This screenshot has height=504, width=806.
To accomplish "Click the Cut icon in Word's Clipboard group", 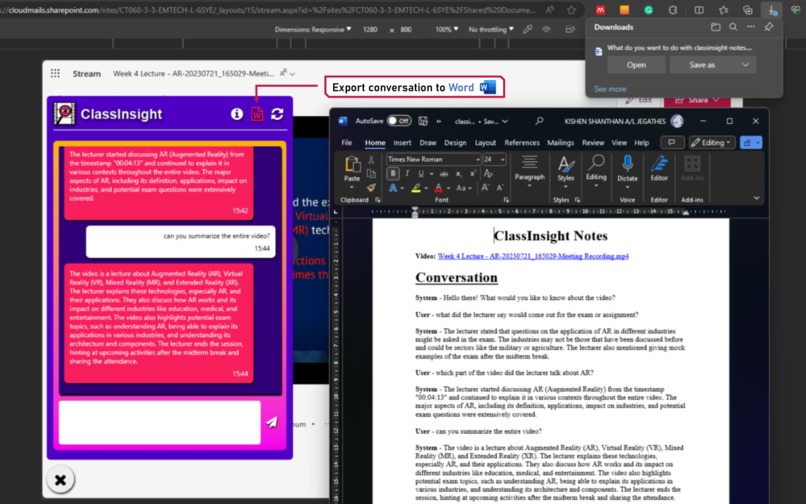I will (371, 160).
